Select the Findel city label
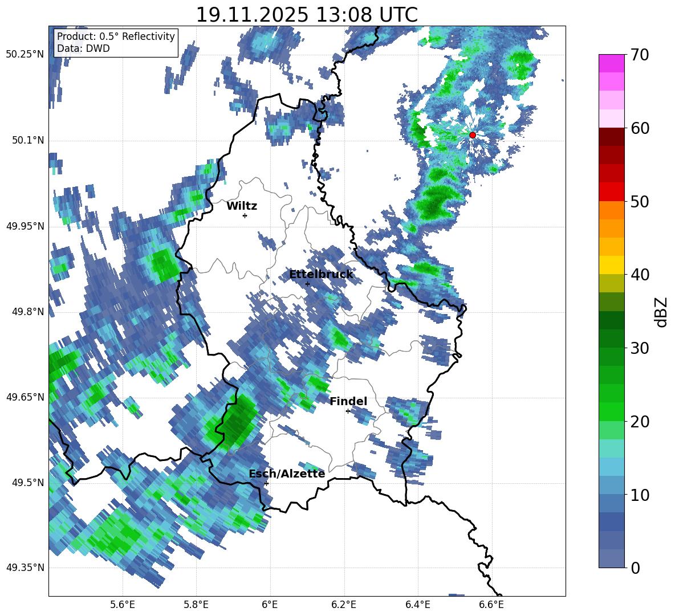The height and width of the screenshot is (616, 675). 348,401
